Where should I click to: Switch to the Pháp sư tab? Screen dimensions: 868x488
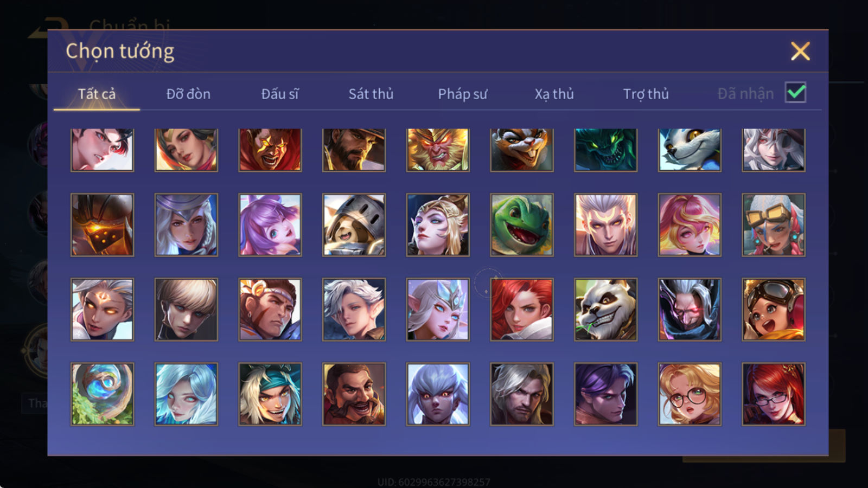(x=463, y=94)
